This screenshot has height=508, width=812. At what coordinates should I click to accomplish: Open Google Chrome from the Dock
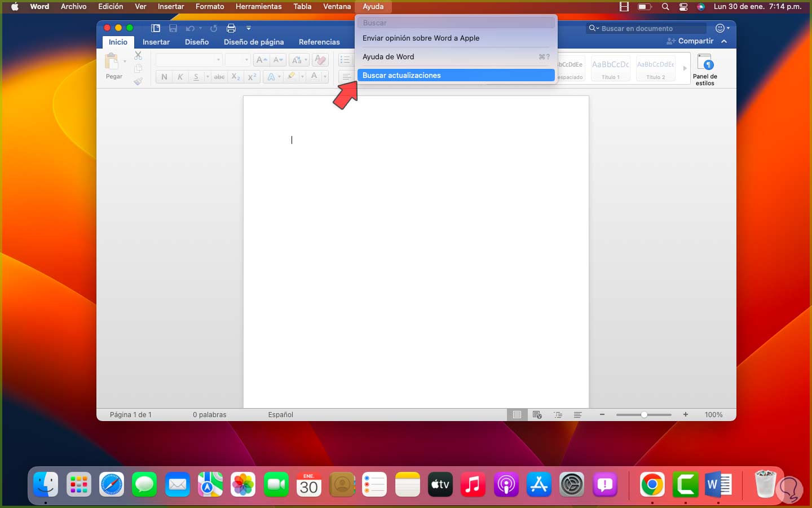click(652, 485)
